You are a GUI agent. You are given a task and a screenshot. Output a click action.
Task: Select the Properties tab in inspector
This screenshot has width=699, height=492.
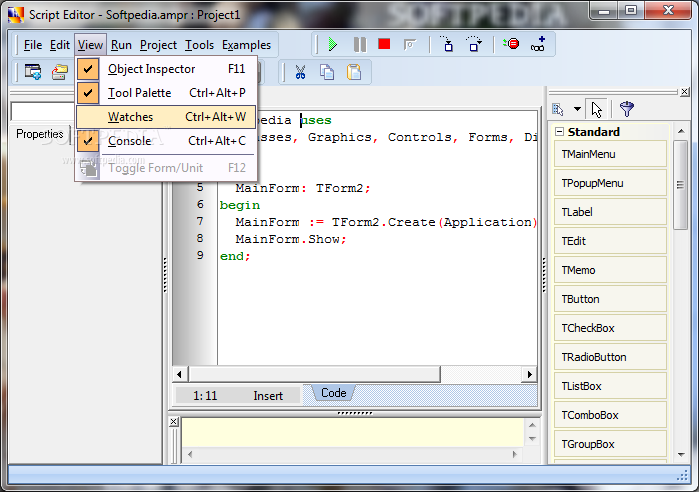pyautogui.click(x=39, y=134)
